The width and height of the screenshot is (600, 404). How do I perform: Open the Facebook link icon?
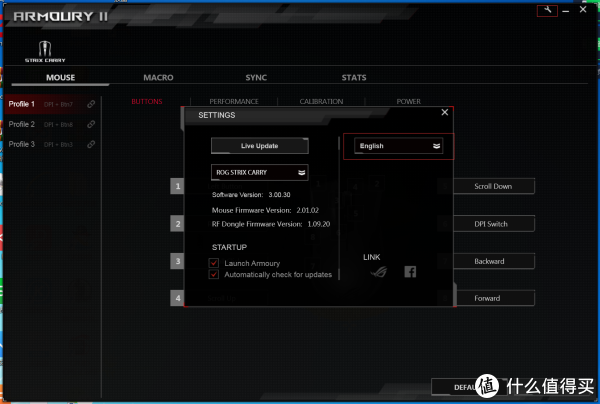point(410,272)
